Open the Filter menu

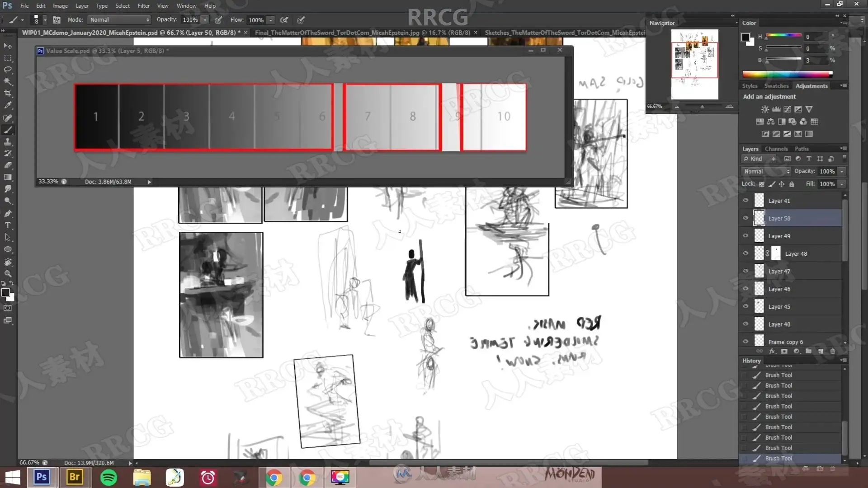click(x=143, y=6)
